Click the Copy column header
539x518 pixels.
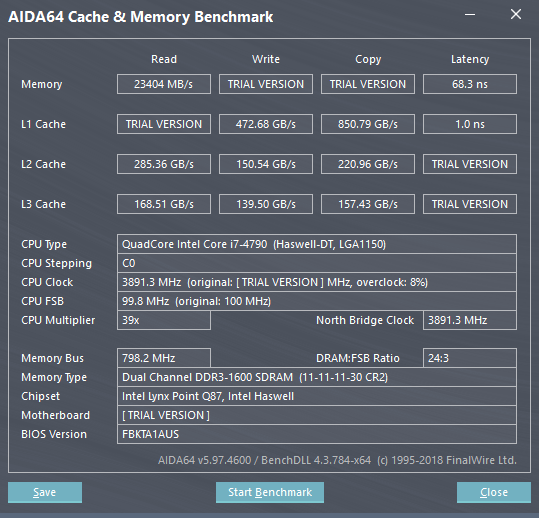pos(368,59)
